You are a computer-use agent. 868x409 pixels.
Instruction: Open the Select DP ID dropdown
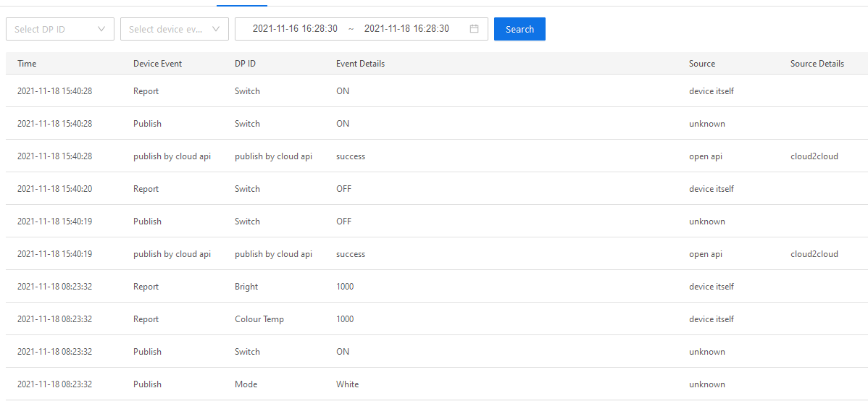[x=60, y=29]
